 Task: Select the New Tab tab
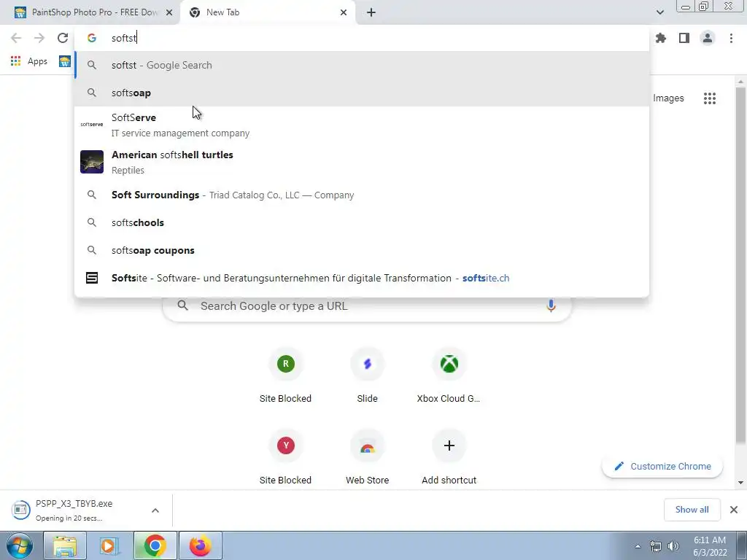[x=268, y=12]
